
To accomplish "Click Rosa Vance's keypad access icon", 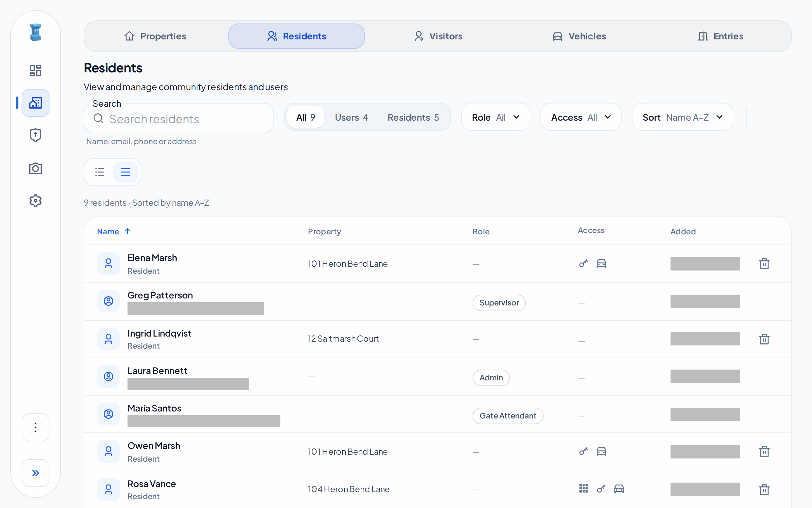I will click(x=584, y=489).
